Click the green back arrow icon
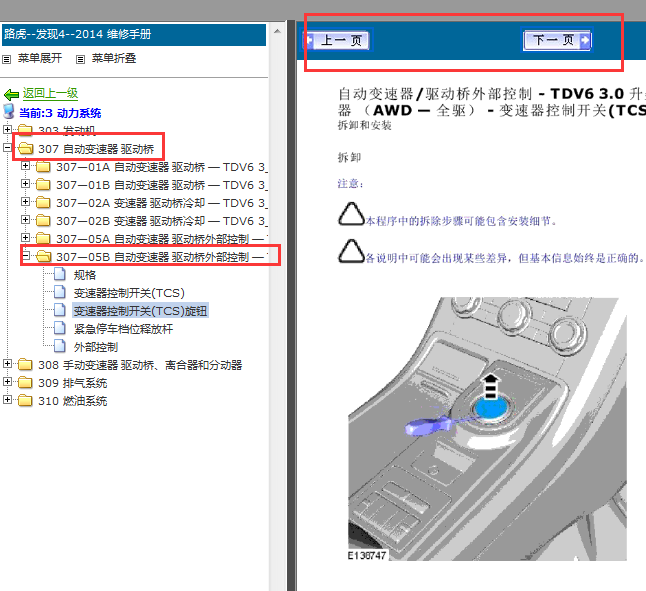The width and height of the screenshot is (646, 591). click(x=12, y=95)
